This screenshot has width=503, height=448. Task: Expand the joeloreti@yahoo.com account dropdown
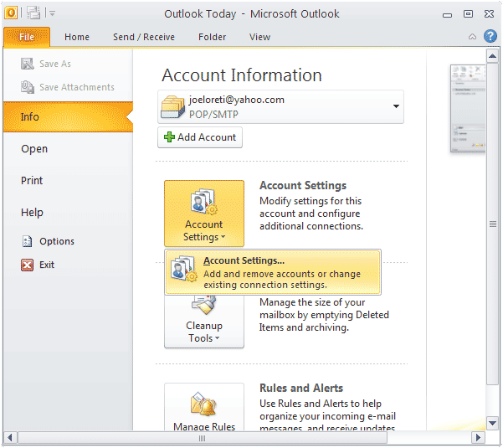(x=396, y=107)
